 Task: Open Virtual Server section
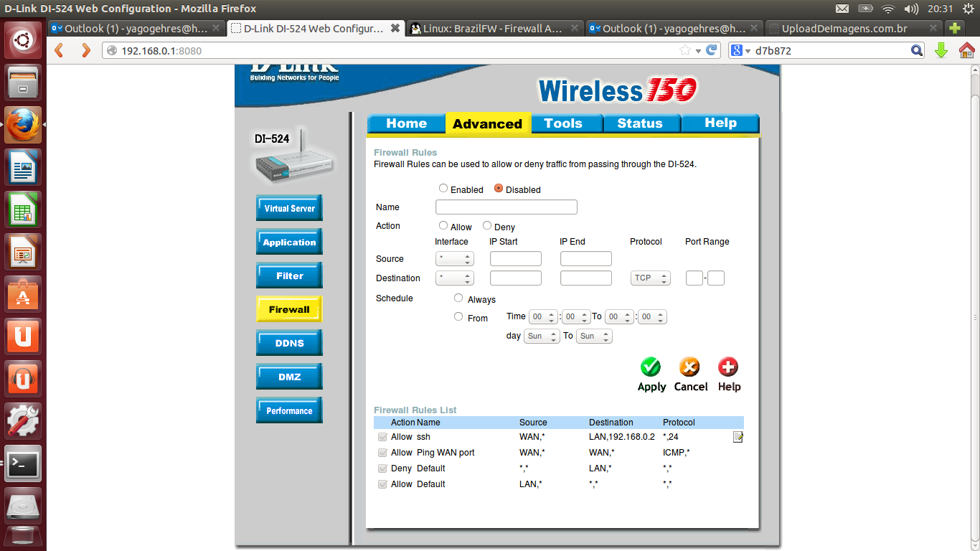pos(289,208)
